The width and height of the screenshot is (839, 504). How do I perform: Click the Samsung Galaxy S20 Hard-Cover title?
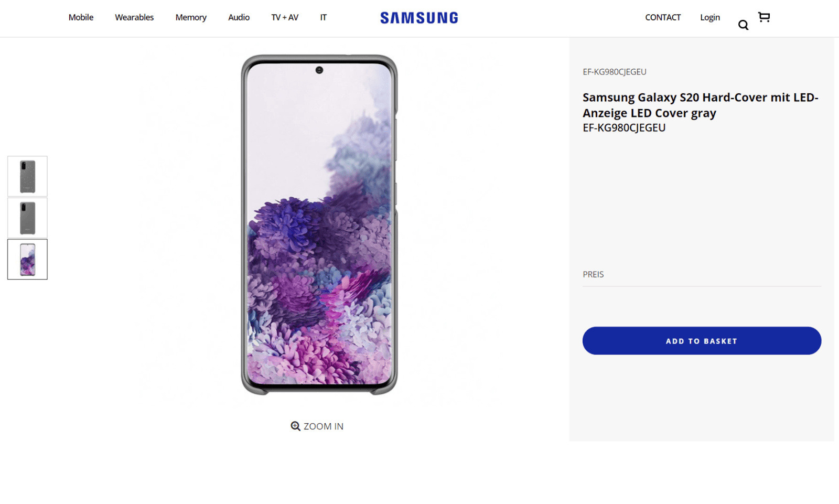700,105
